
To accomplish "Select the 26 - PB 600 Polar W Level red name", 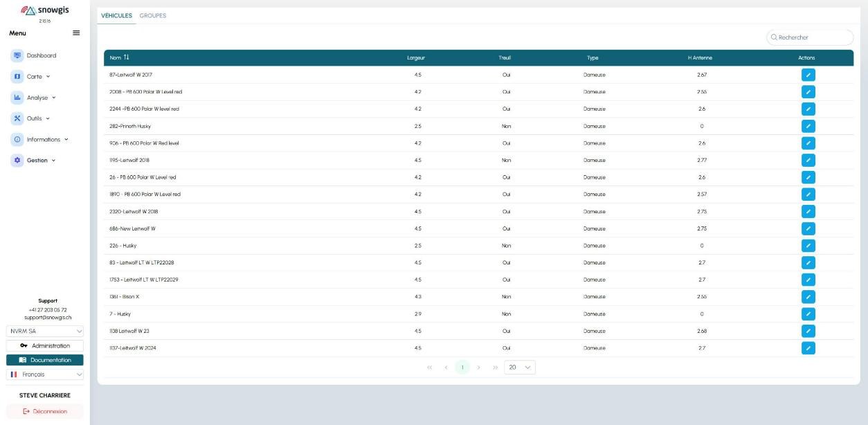I will coord(143,177).
